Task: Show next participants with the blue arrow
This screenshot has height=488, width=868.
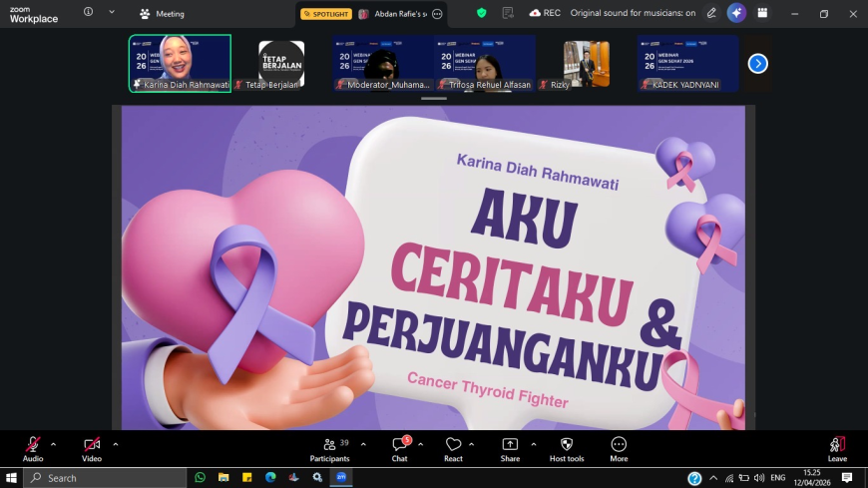Action: tap(758, 64)
